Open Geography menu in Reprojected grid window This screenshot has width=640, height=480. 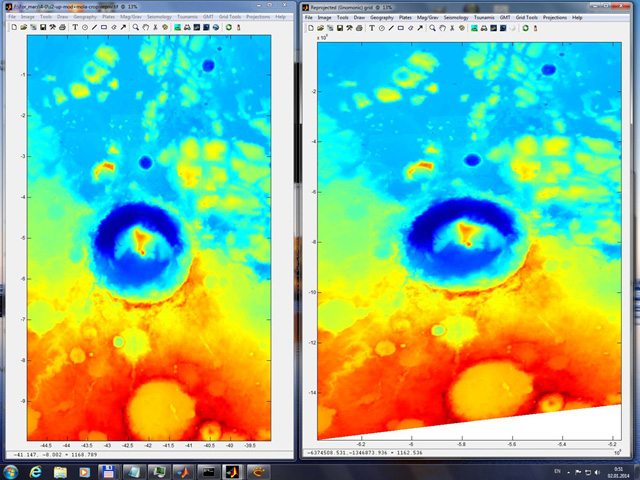coord(382,18)
